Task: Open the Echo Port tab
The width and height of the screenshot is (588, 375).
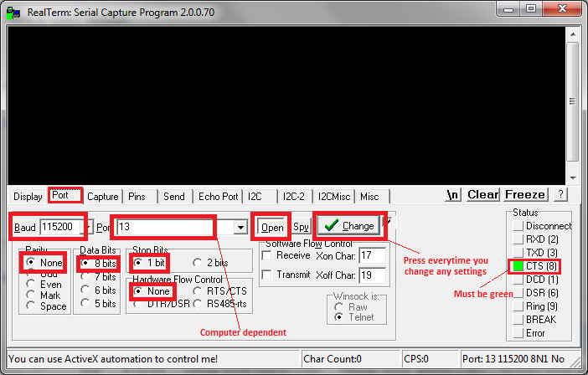Action: click(218, 197)
